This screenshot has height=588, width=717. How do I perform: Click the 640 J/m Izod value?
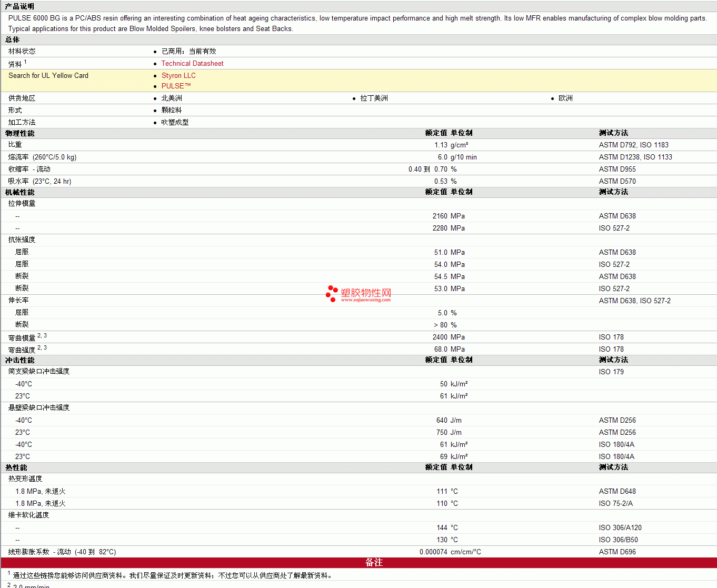point(449,420)
